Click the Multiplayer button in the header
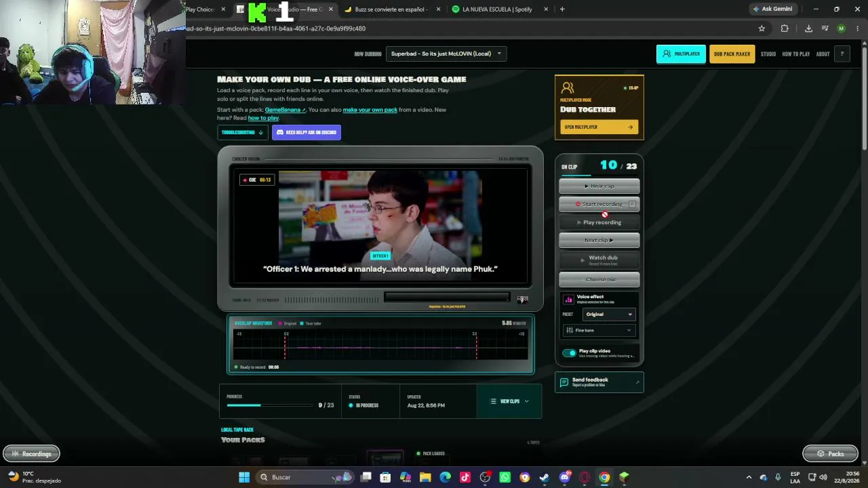This screenshot has height=488, width=868. point(681,54)
